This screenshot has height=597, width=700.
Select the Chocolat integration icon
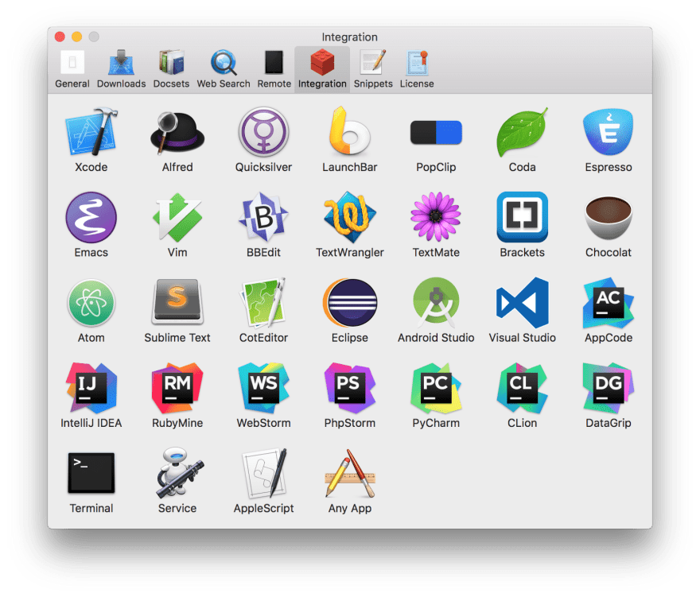coord(608,218)
